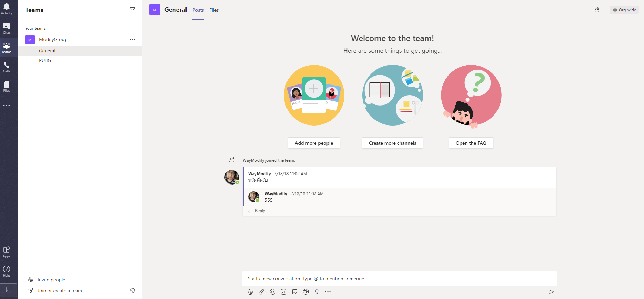Open more options for ModifyGroup
The width and height of the screenshot is (644, 299).
point(133,40)
